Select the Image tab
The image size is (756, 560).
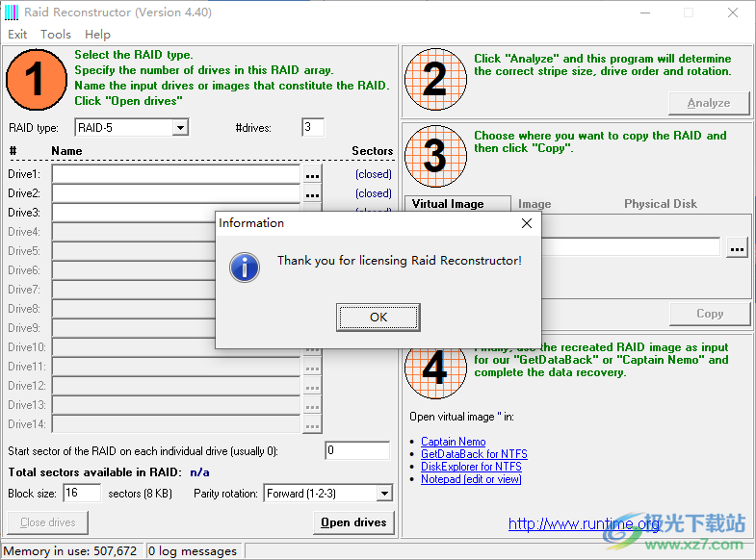coord(534,204)
